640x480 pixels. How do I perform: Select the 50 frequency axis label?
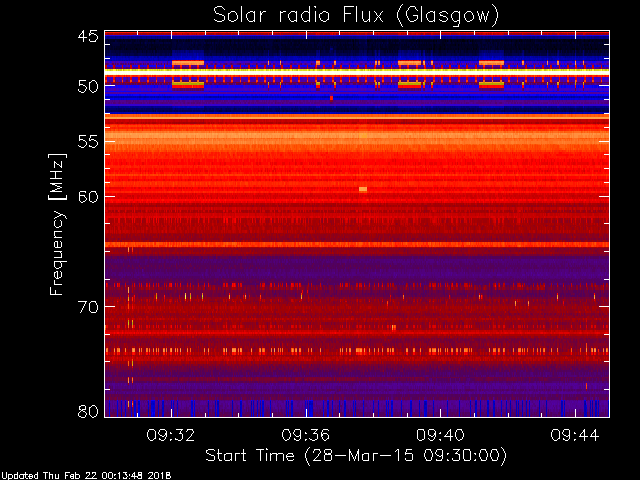pyautogui.click(x=88, y=87)
